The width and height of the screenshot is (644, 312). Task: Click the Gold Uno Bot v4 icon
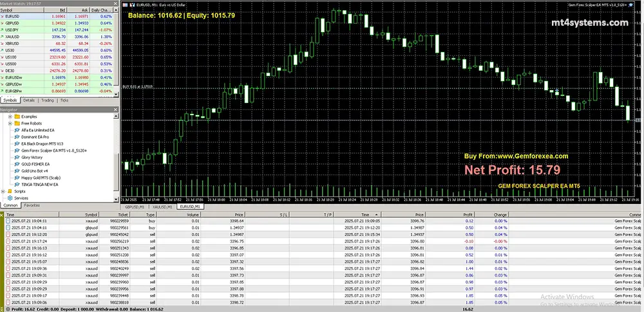(17, 170)
